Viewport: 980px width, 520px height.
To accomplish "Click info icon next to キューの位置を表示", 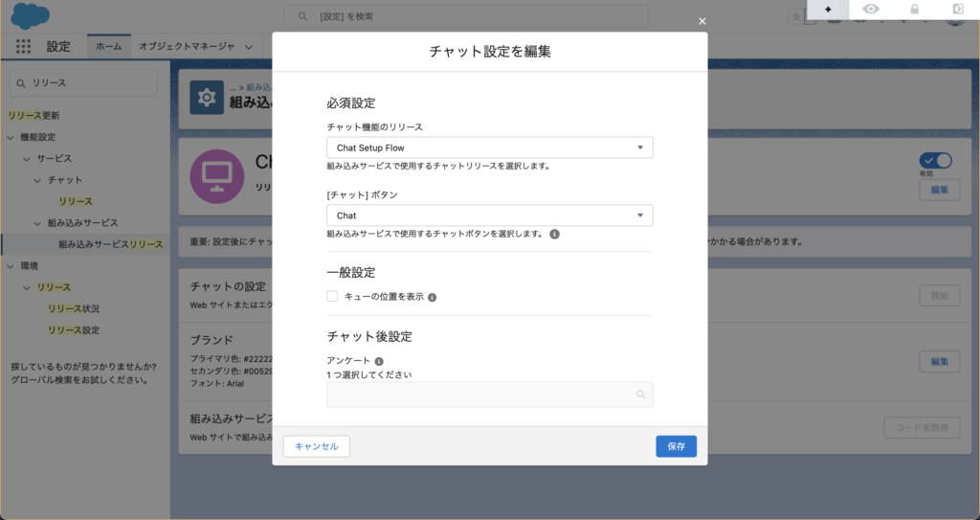I will click(x=432, y=297).
